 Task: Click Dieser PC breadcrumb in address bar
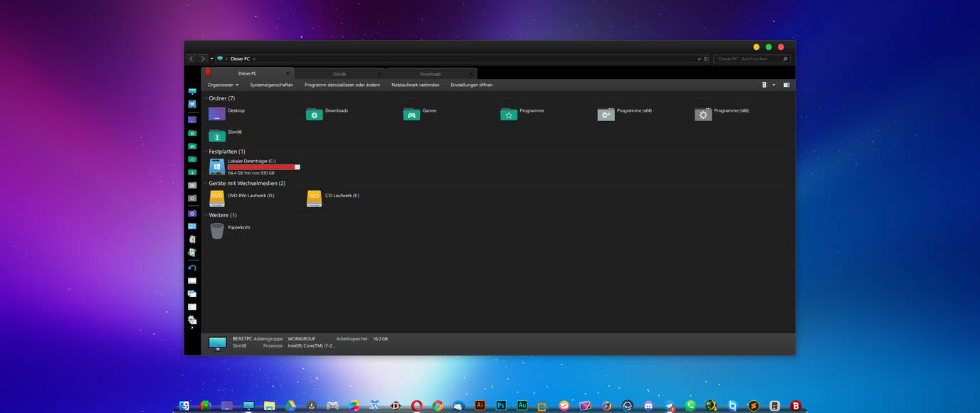pos(240,59)
